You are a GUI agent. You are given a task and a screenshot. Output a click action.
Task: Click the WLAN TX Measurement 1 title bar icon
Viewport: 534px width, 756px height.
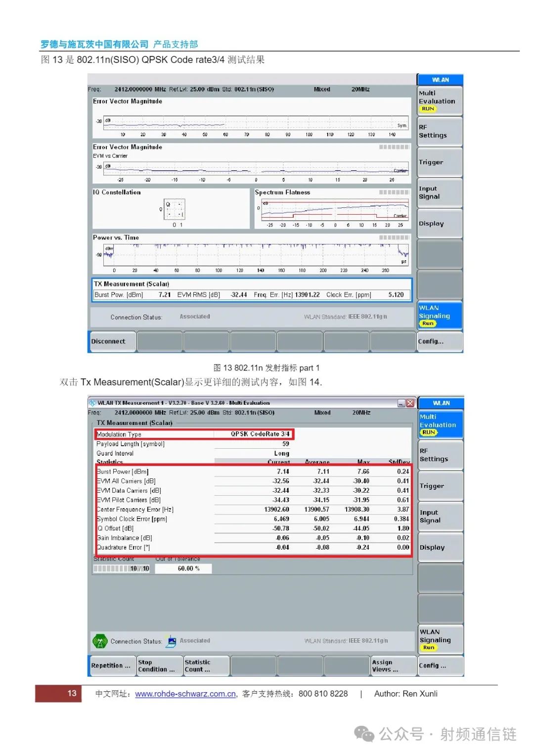point(92,403)
